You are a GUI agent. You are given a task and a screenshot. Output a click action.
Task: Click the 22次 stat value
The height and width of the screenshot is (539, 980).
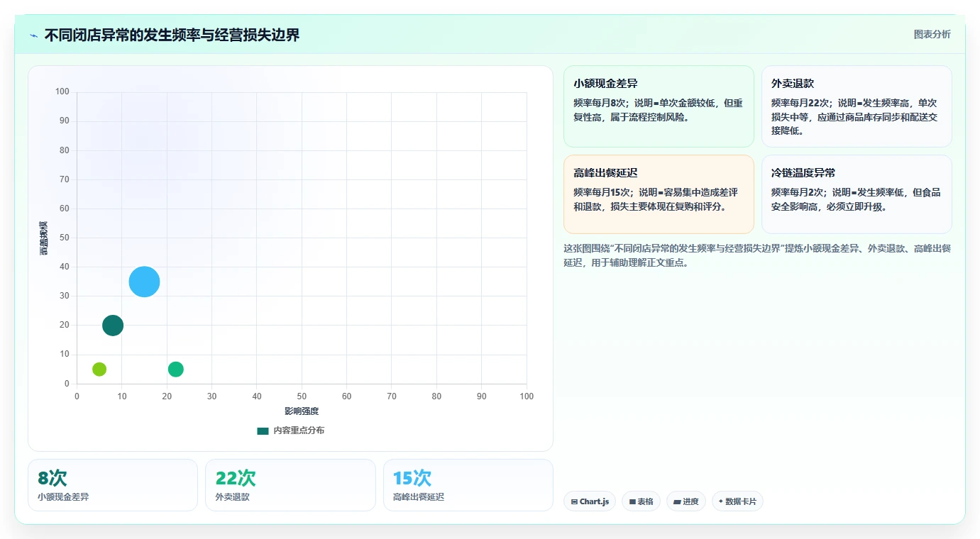pos(236,478)
